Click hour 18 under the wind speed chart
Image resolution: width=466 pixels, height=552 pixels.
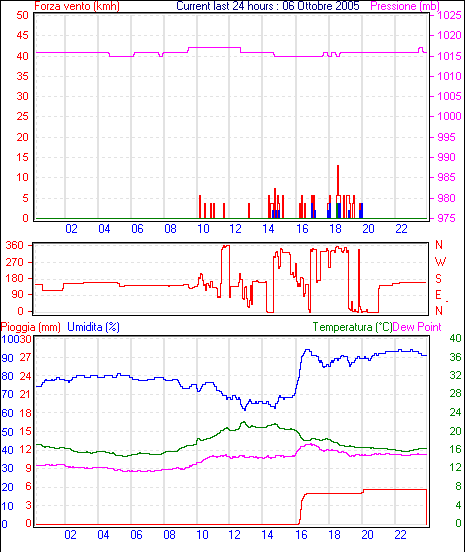pos(335,229)
